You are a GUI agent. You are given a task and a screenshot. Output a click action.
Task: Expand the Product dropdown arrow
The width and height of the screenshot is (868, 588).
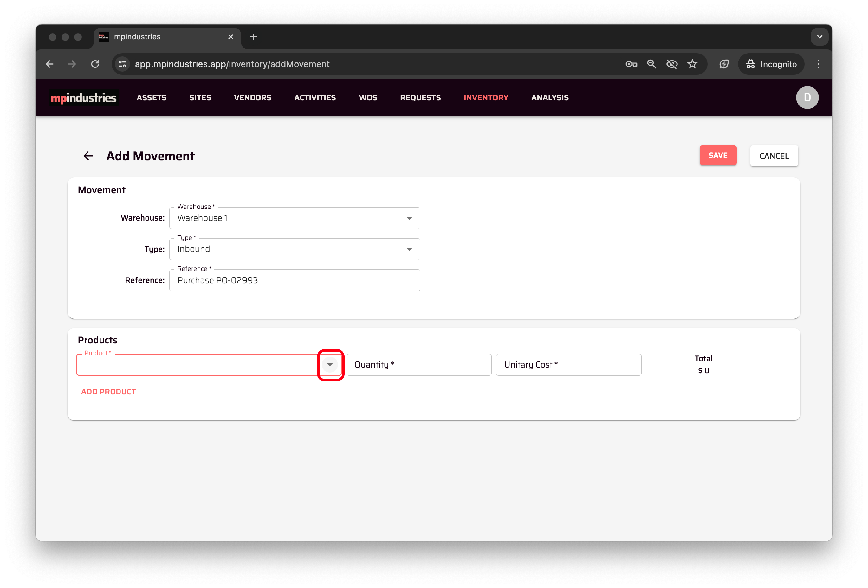pos(330,365)
